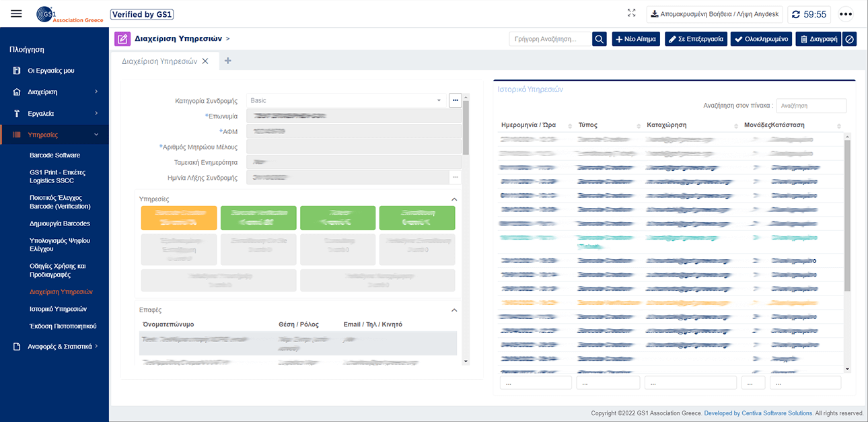The image size is (868, 422).
Task: Expand Αναφορές & Στατιστικά section
Action: click(55, 347)
